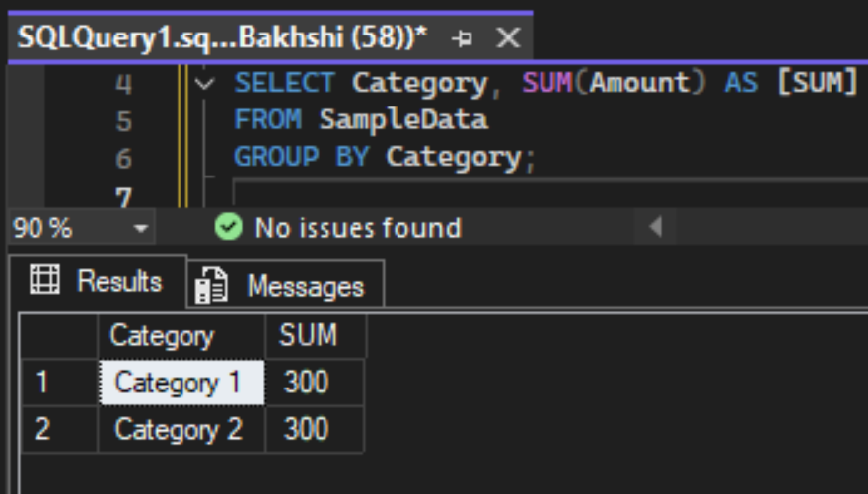868x494 pixels.
Task: Switch to the Messages tab
Action: (286, 284)
